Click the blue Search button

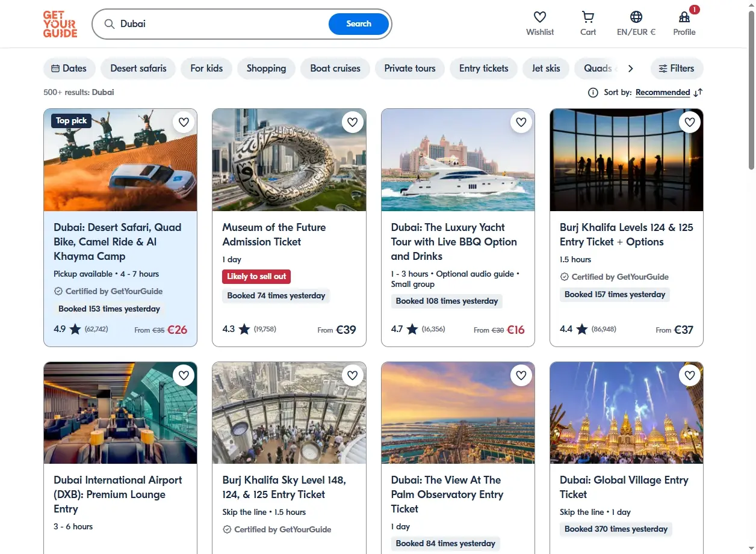point(359,24)
